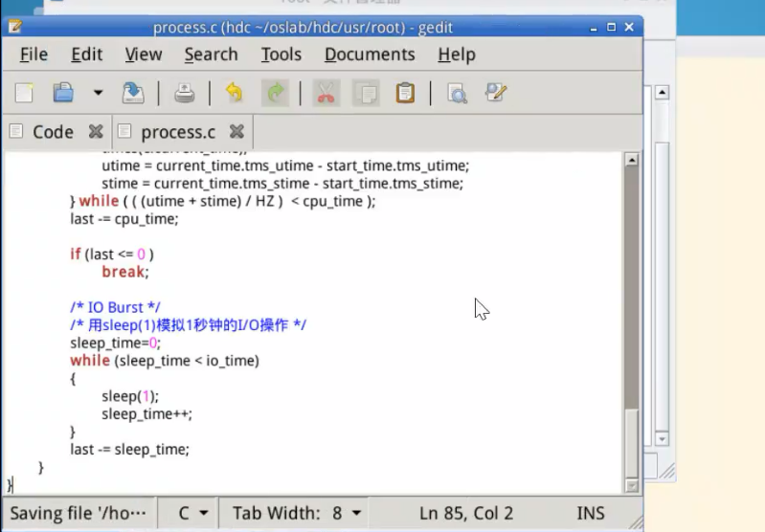Click the Print icon
Image resolution: width=765 pixels, height=532 pixels.
click(184, 93)
